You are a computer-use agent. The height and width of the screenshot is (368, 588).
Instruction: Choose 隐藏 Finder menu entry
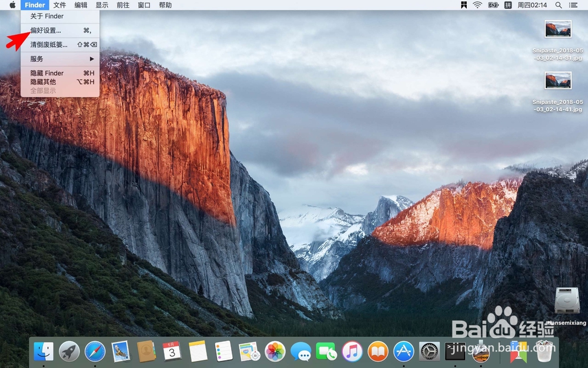(x=60, y=73)
